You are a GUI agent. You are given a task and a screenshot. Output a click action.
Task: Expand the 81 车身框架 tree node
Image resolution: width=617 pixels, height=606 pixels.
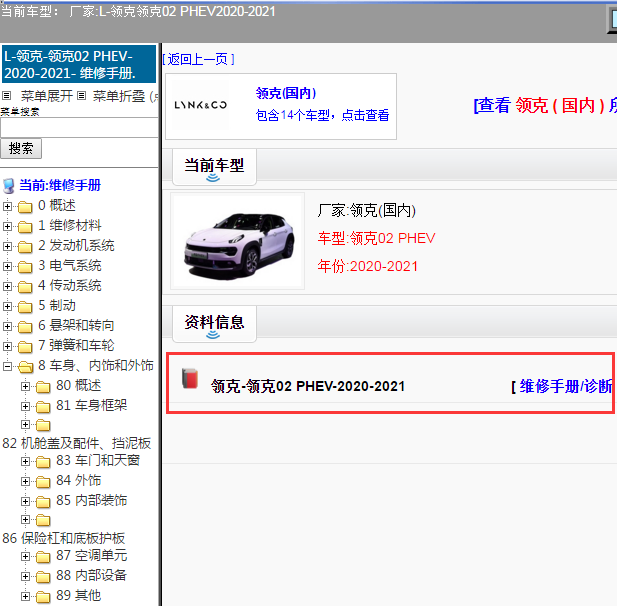pos(25,406)
